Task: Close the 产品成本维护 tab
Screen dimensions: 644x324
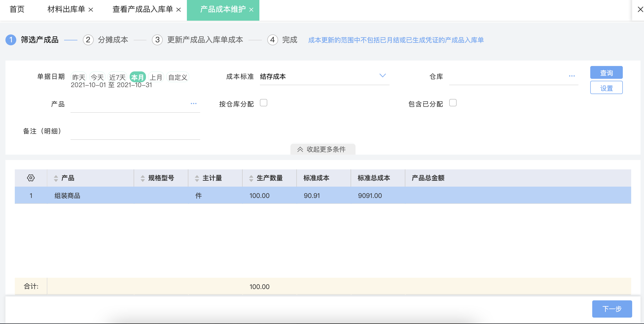Action: (251, 10)
